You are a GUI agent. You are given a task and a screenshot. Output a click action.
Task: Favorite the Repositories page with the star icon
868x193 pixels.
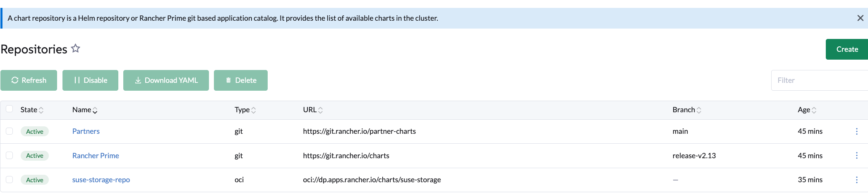pyautogui.click(x=75, y=48)
